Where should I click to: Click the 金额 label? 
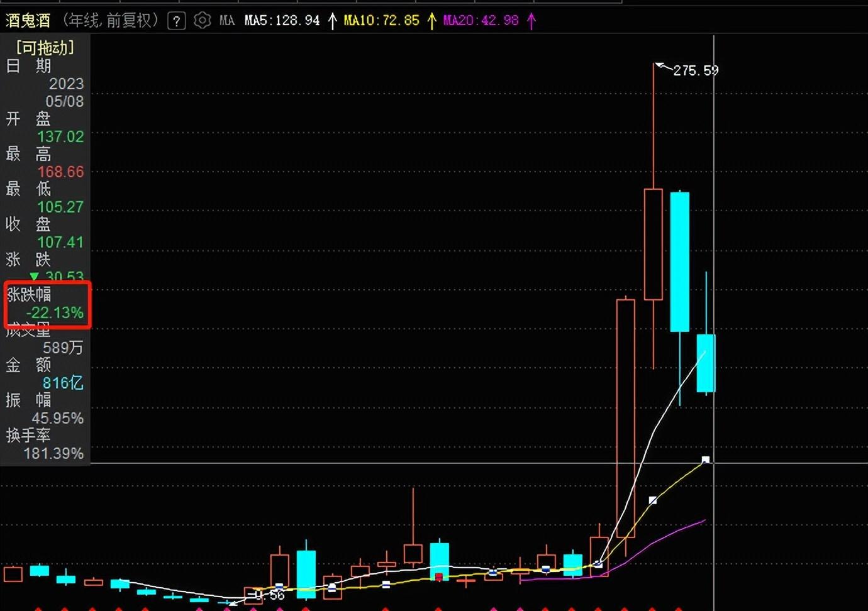click(x=28, y=365)
